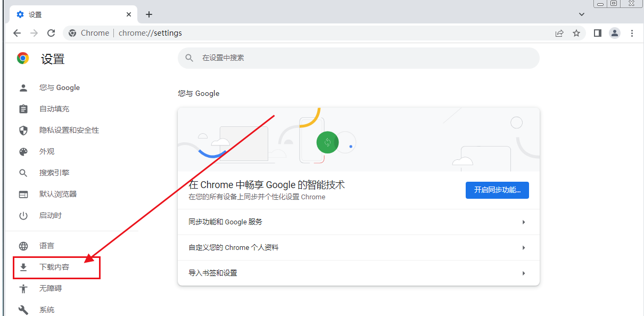
Task: Click the power icon for 启动时
Action: pyautogui.click(x=23, y=215)
